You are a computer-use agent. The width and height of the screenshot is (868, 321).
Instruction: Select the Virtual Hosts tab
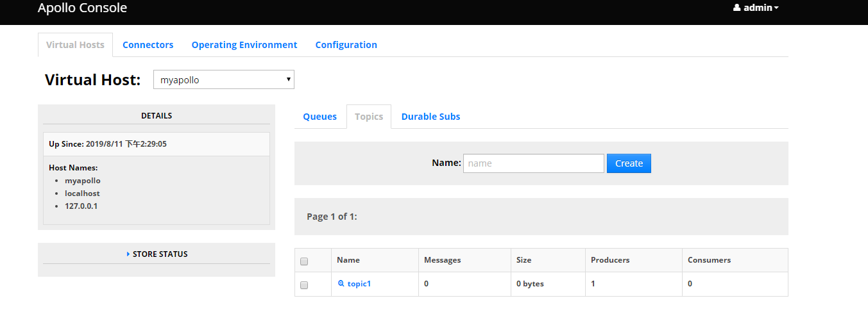pos(75,45)
